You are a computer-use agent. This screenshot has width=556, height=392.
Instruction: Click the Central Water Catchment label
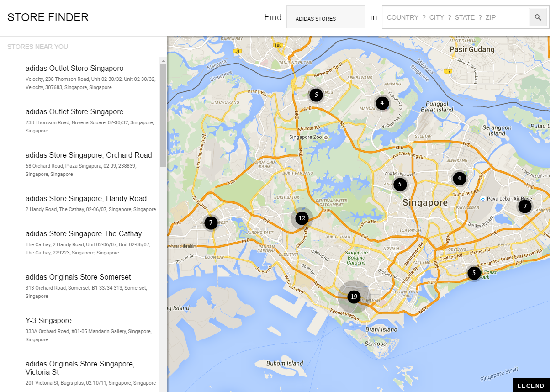pyautogui.click(x=332, y=202)
